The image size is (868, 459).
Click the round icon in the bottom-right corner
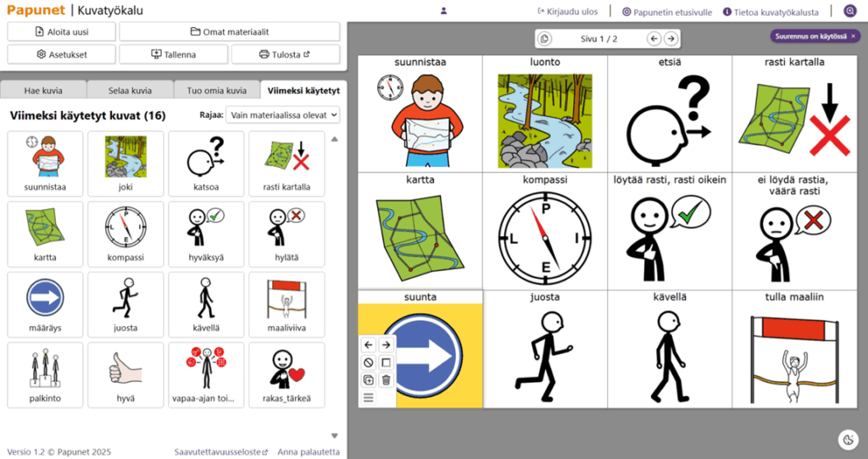tap(849, 439)
